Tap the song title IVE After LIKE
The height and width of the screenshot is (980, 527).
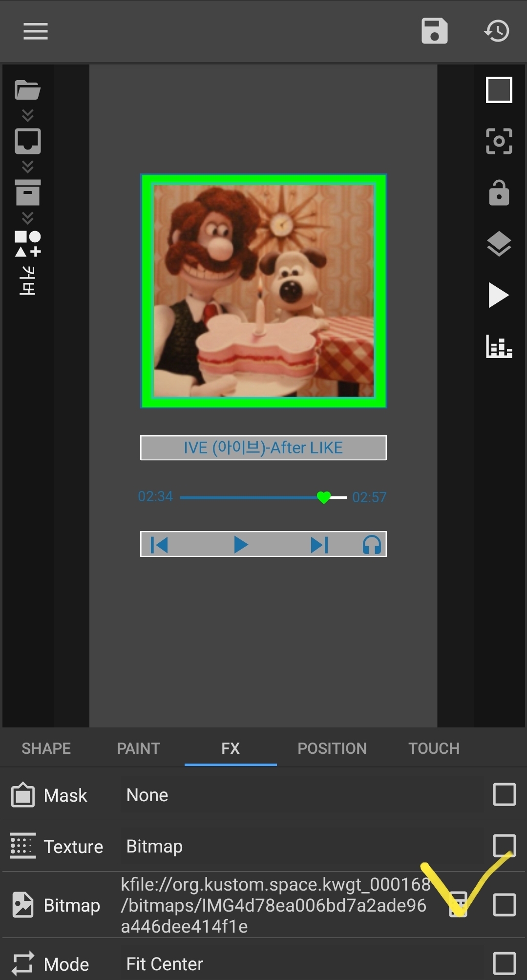click(x=263, y=447)
